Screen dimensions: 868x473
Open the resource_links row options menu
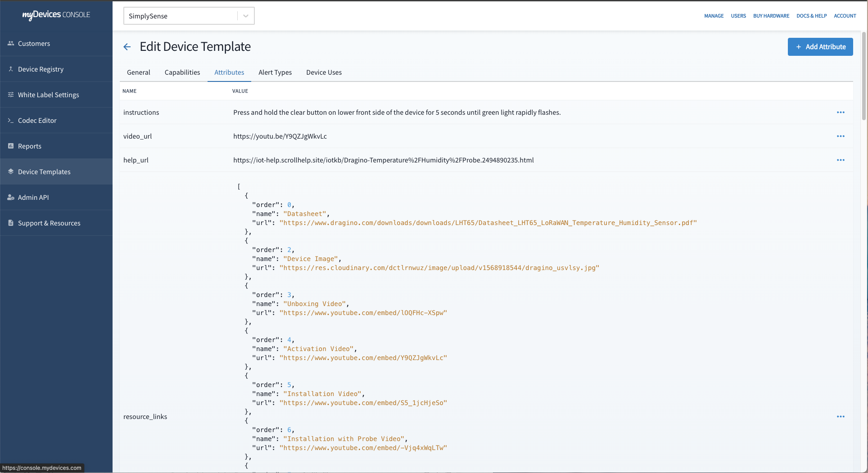click(x=840, y=417)
